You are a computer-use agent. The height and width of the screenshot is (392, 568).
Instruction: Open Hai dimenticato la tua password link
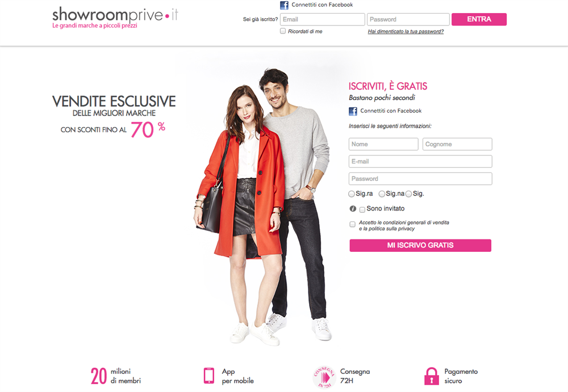[x=406, y=32]
